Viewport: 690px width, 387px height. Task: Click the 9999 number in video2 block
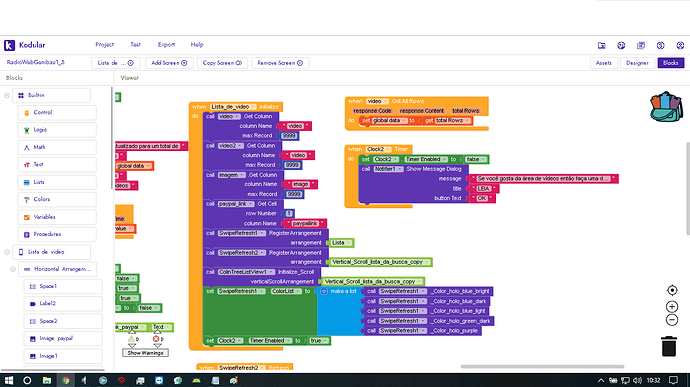pos(292,165)
